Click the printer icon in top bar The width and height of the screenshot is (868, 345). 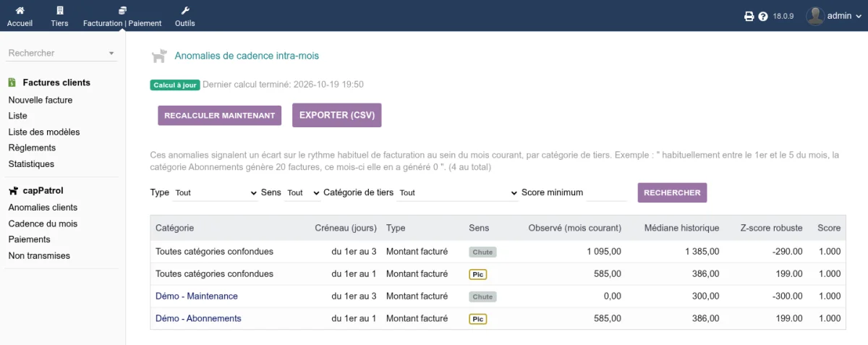click(749, 16)
